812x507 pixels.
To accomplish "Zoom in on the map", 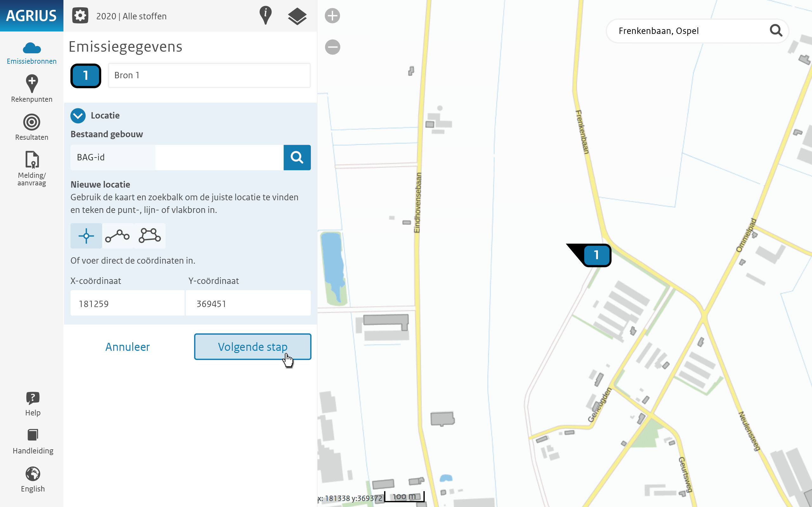I will 332,16.
